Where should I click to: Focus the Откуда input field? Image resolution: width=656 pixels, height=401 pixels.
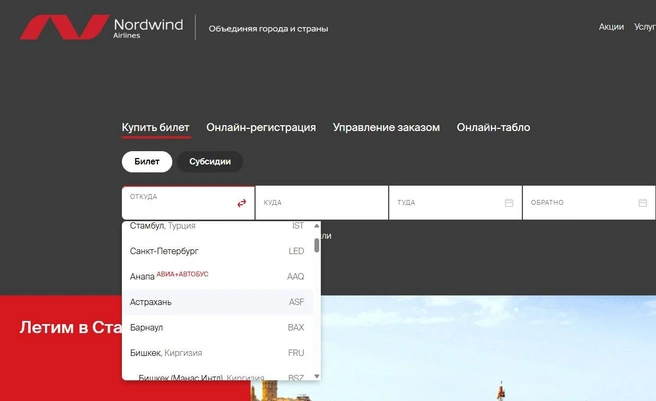(188, 203)
